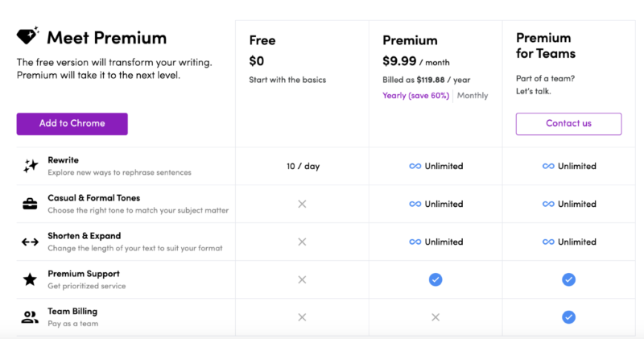Click the Team Billing people icon
This screenshot has height=339, width=644.
pyautogui.click(x=30, y=317)
